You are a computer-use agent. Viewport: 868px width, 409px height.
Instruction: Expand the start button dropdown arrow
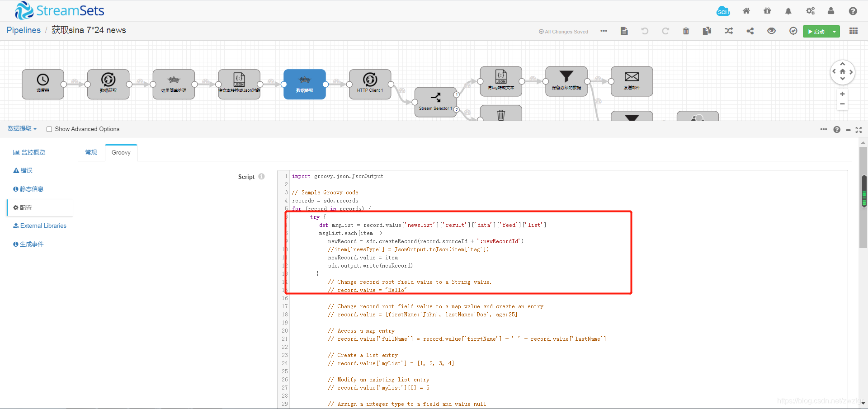(835, 32)
